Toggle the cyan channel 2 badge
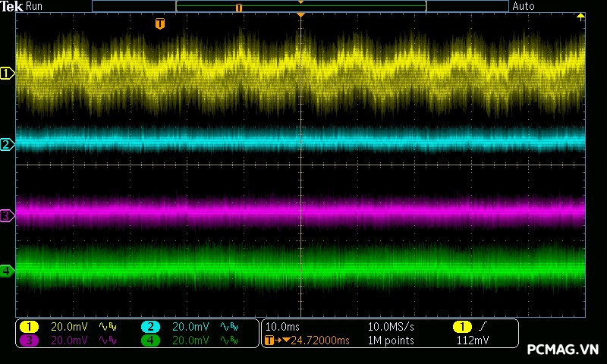 point(150,327)
